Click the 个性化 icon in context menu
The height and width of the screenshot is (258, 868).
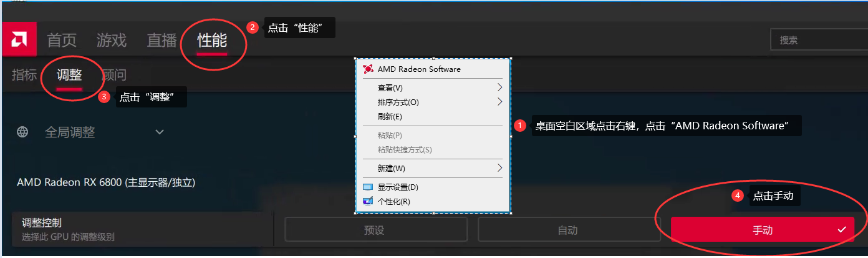tap(368, 201)
